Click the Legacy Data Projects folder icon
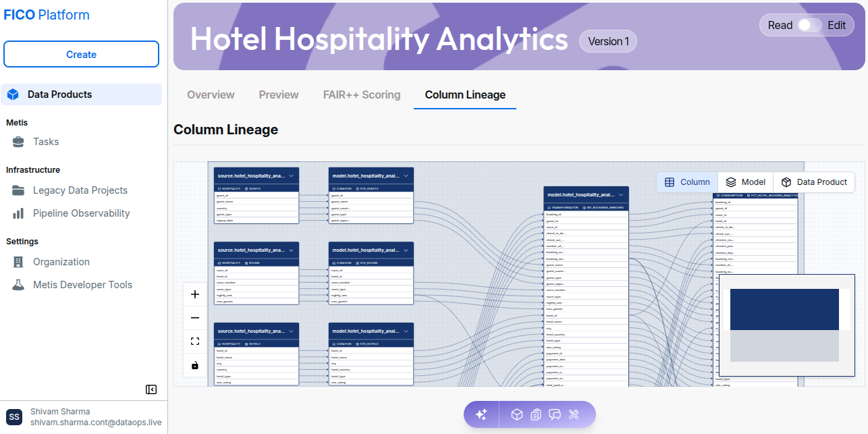Screen dimensions: 868x434 coord(18,190)
